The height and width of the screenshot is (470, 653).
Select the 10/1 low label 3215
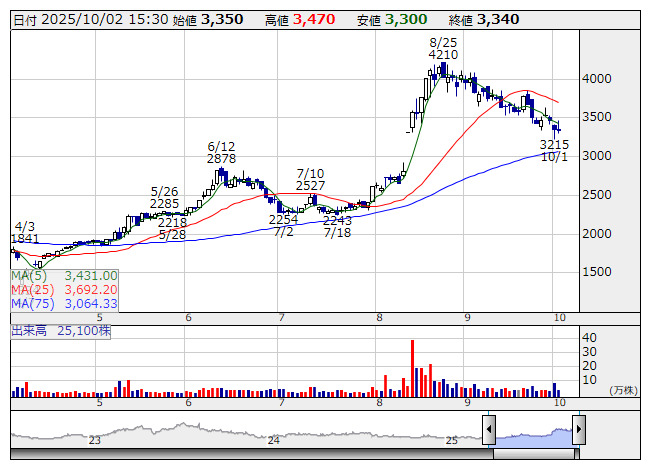(554, 145)
